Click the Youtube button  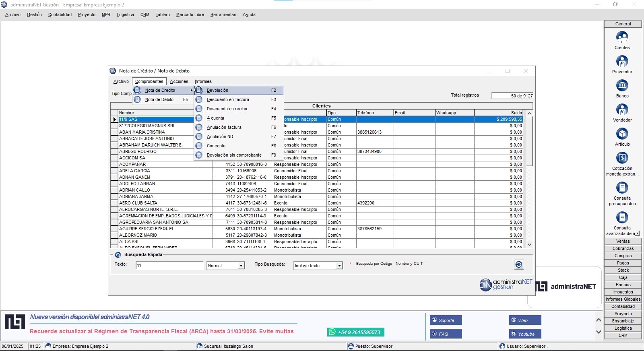(525, 334)
